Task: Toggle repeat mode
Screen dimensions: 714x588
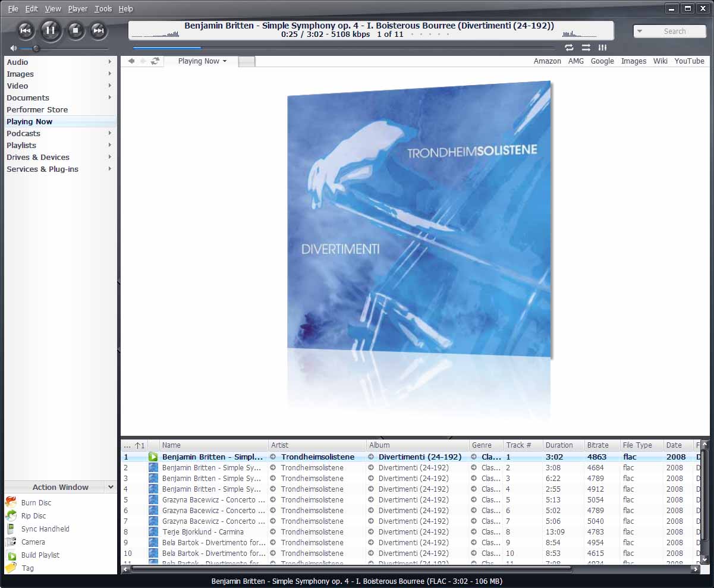Action: [x=569, y=48]
